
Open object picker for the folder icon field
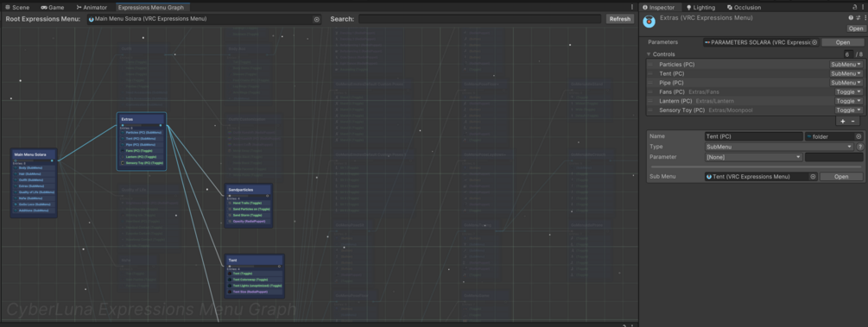858,136
